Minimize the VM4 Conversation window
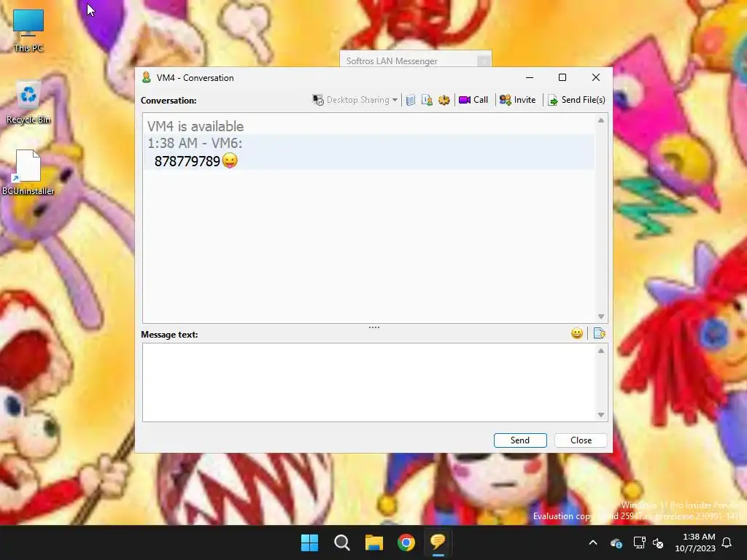The image size is (747, 560). coord(530,77)
